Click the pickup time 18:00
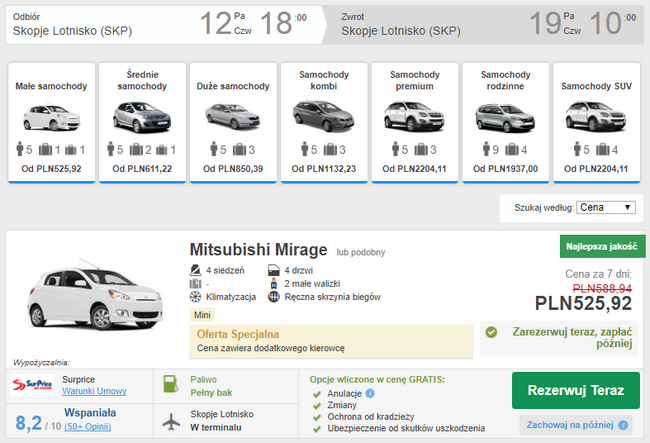This screenshot has height=443, width=650. point(284,23)
